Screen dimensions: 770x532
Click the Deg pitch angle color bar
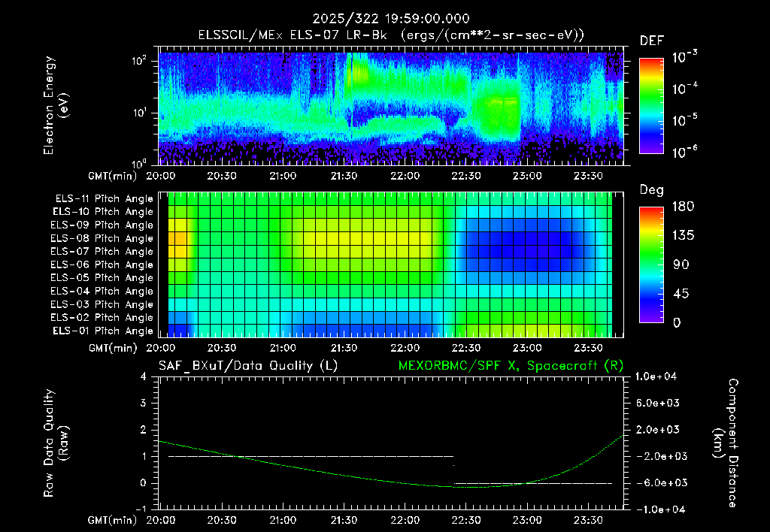[651, 264]
